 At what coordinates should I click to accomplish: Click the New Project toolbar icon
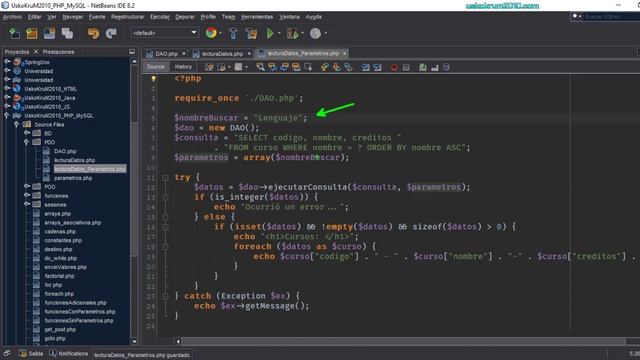[32, 33]
